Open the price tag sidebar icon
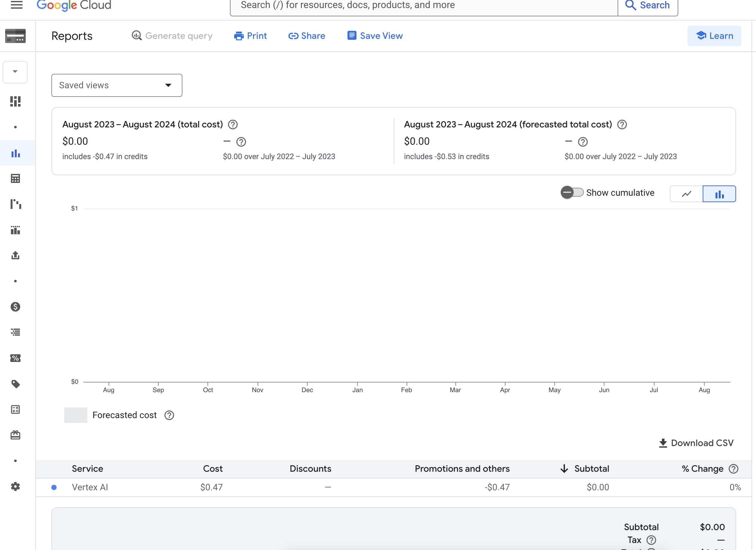This screenshot has height=550, width=756. [x=16, y=384]
